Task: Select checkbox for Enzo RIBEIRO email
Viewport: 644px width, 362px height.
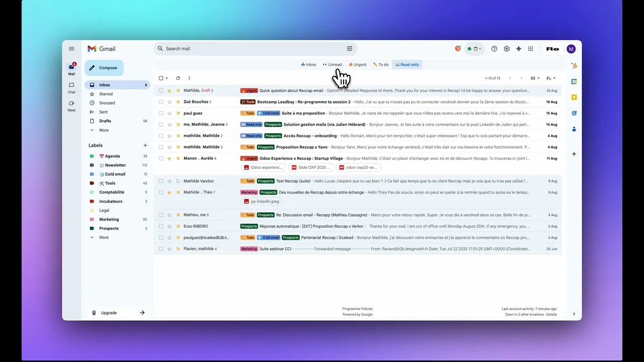Action: coord(161,226)
